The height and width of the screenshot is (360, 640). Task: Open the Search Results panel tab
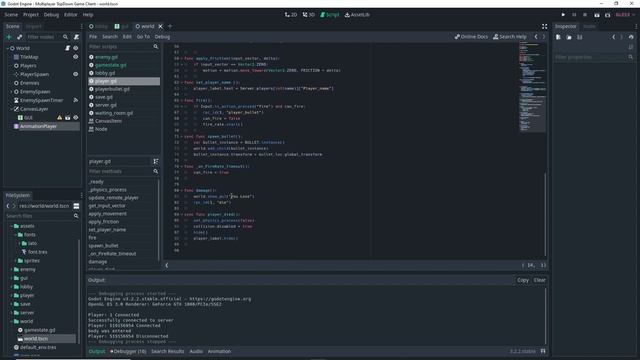click(x=167, y=351)
